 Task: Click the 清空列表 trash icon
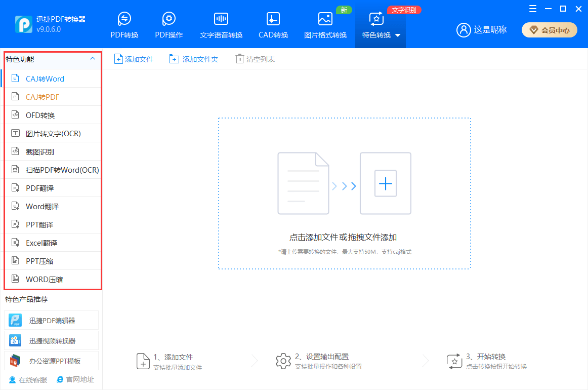pyautogui.click(x=240, y=59)
